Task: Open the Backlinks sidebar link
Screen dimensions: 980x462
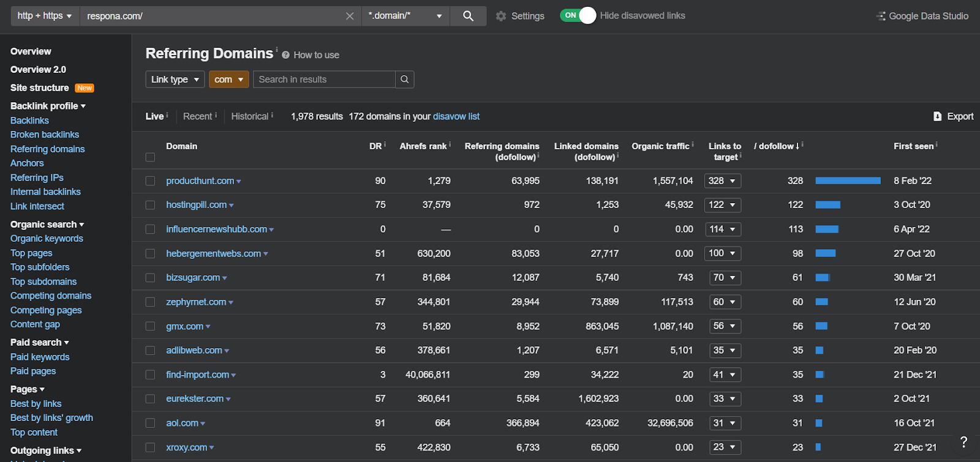Action: [x=29, y=121]
